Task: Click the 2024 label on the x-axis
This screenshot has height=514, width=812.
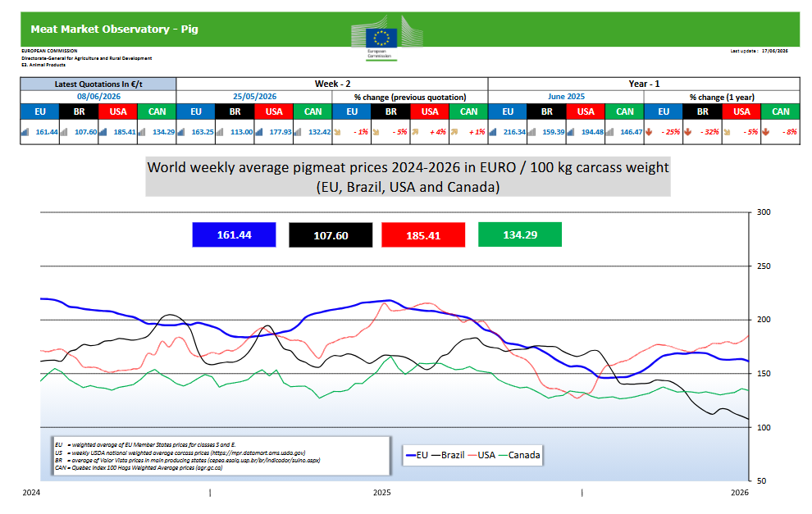Action: click(31, 492)
